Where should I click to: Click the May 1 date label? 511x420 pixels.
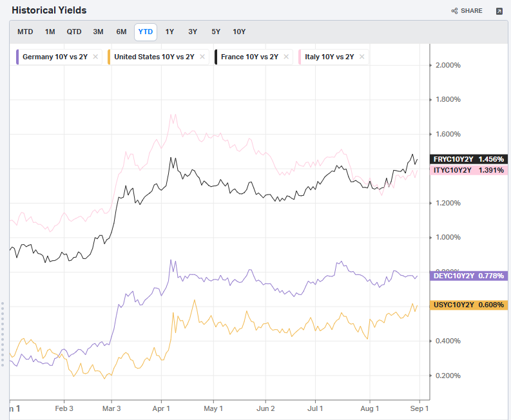click(x=213, y=408)
